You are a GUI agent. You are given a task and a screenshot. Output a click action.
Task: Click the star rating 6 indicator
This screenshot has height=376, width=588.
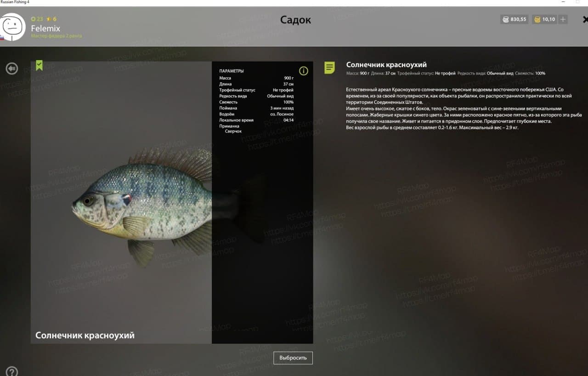51,19
